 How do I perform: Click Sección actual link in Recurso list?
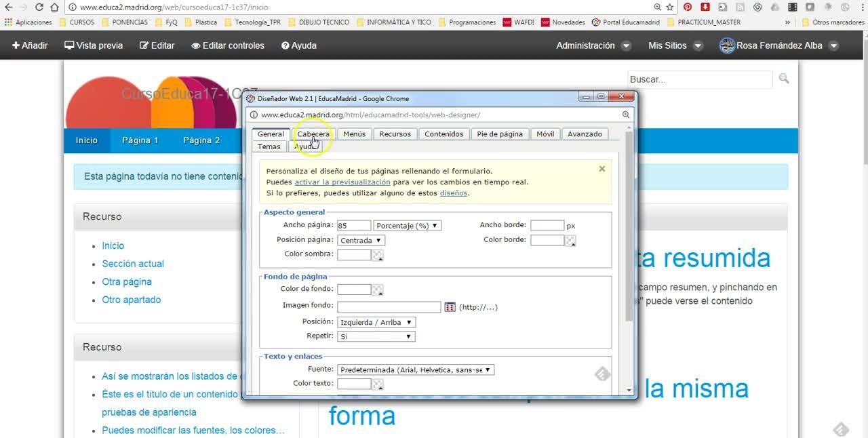pyautogui.click(x=133, y=264)
